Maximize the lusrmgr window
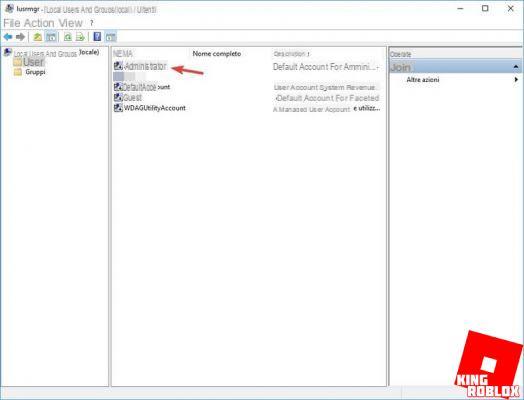This screenshot has width=524, height=400. pos(485,9)
